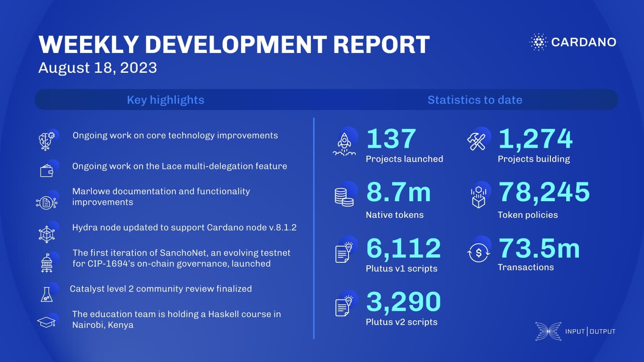Click the Catalyst flask icon

46,294
